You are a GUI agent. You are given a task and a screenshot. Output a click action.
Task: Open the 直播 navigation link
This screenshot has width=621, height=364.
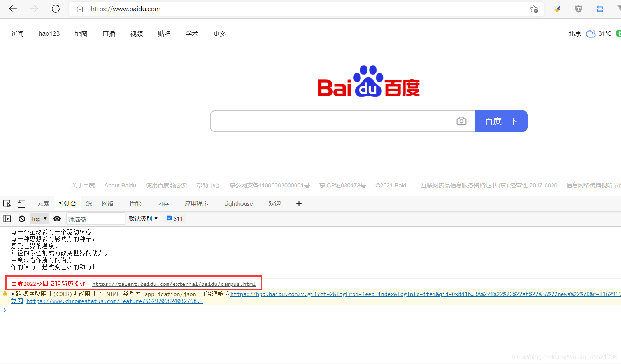[x=109, y=33]
